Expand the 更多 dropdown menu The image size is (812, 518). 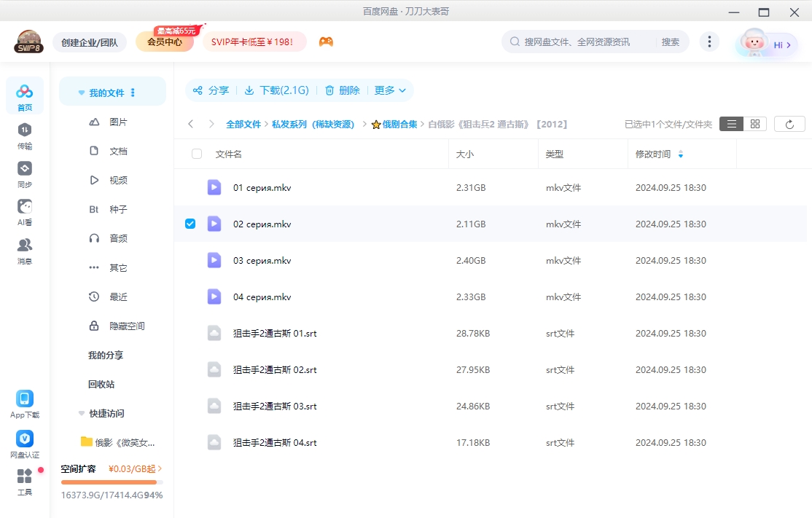coord(390,90)
